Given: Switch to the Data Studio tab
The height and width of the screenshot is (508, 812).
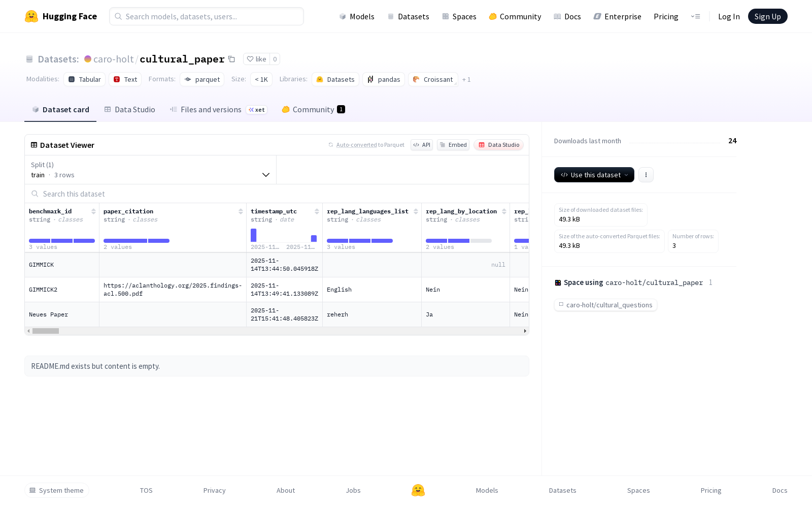Looking at the screenshot, I should (x=130, y=109).
